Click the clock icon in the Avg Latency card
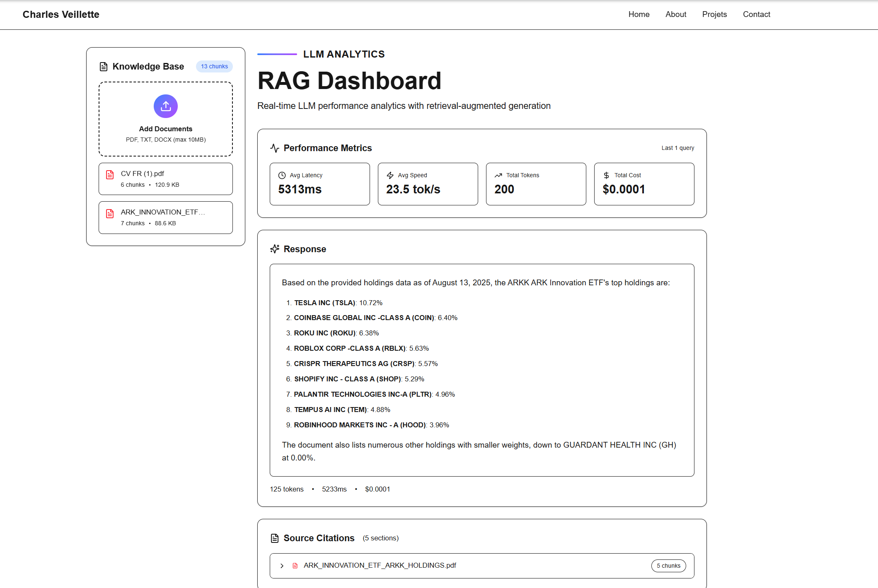Screen dimensions: 878x588 pos(282,175)
